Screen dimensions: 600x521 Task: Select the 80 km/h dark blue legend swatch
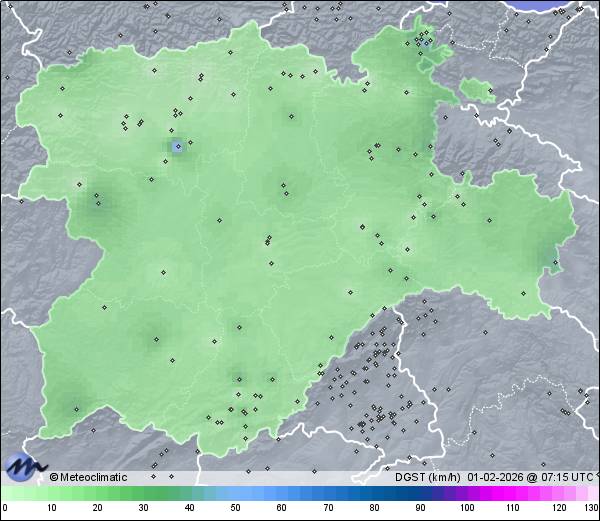pos(373,494)
